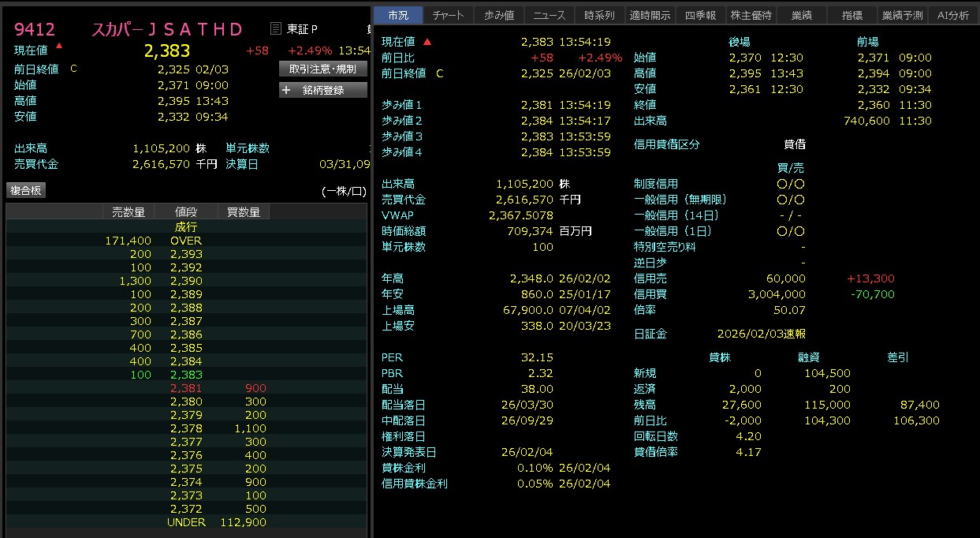
Task: Click the 売数量 column header
Action: (128, 211)
